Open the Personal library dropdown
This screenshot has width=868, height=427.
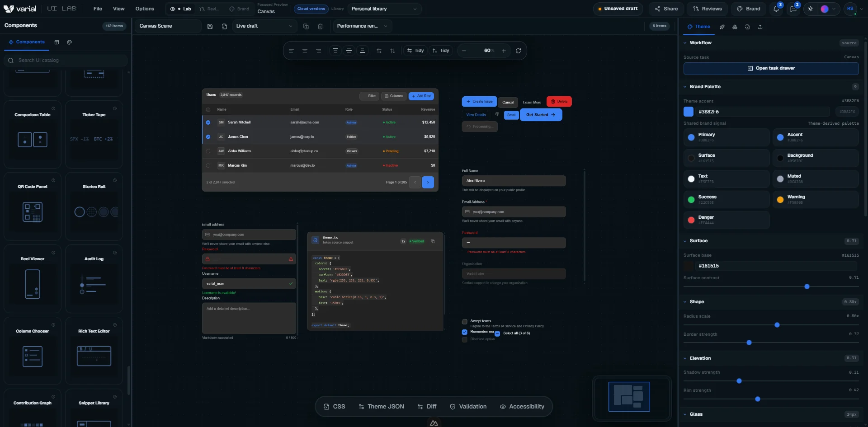384,9
